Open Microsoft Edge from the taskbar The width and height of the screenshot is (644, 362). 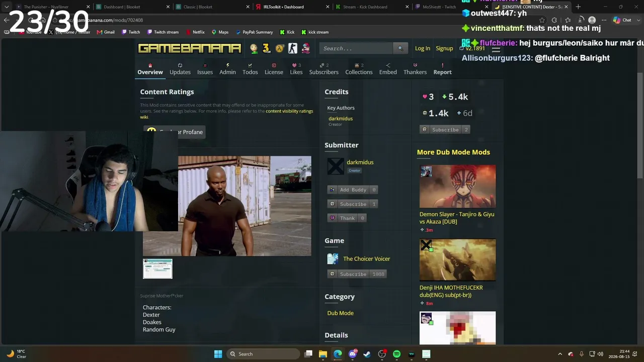(338, 354)
